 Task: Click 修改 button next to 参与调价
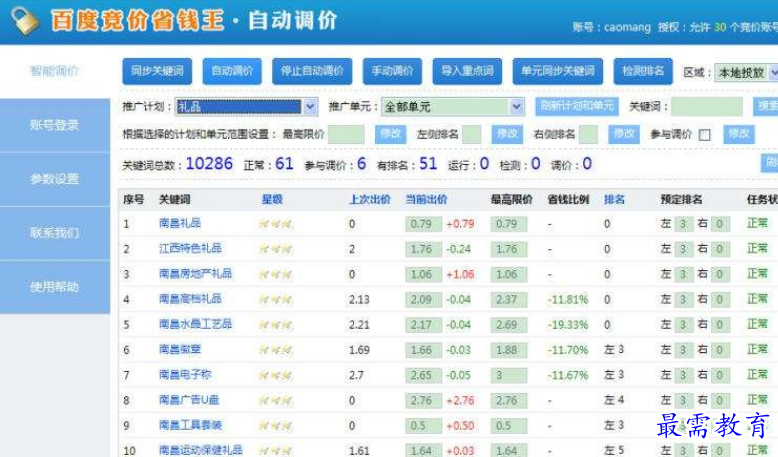pos(739,134)
